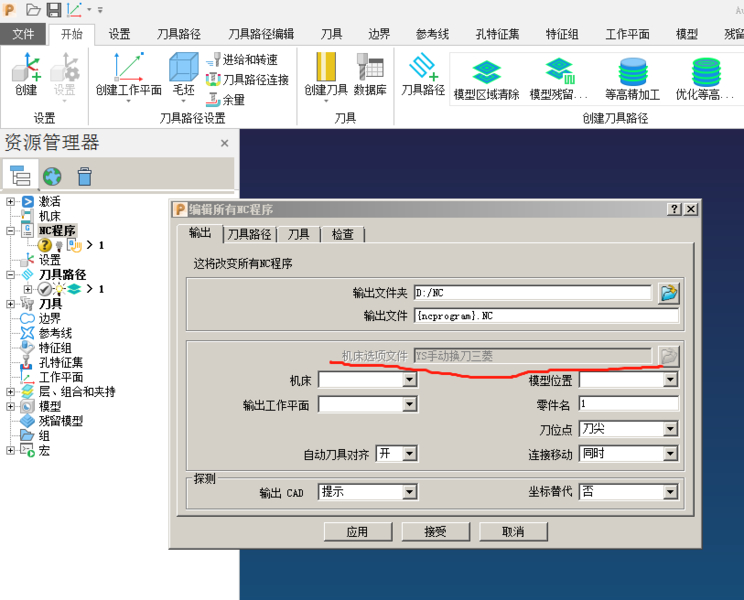Open the 文件 menu

pos(23,34)
